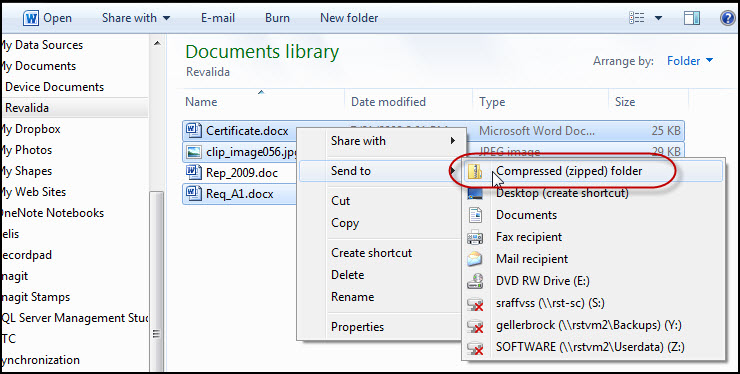The image size is (740, 374).
Task: Open the Arrange by Folder dropdown
Action: (x=690, y=60)
